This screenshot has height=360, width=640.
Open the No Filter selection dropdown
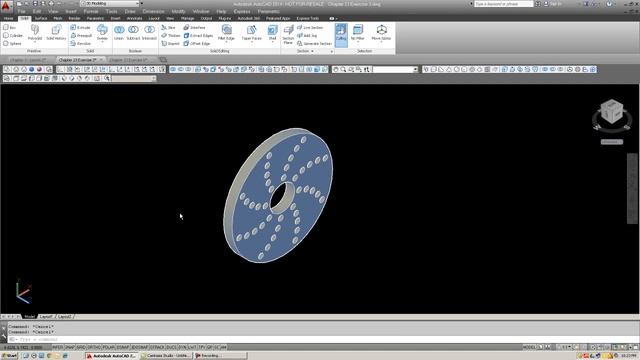coord(358,33)
